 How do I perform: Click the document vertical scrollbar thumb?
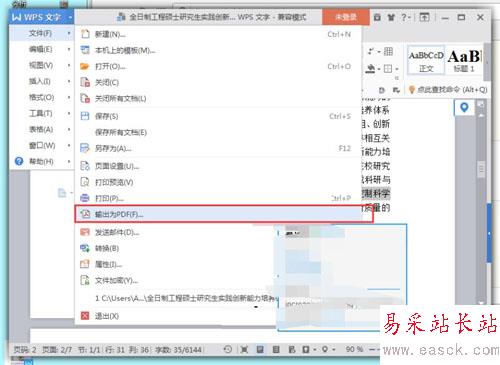tap(481, 170)
